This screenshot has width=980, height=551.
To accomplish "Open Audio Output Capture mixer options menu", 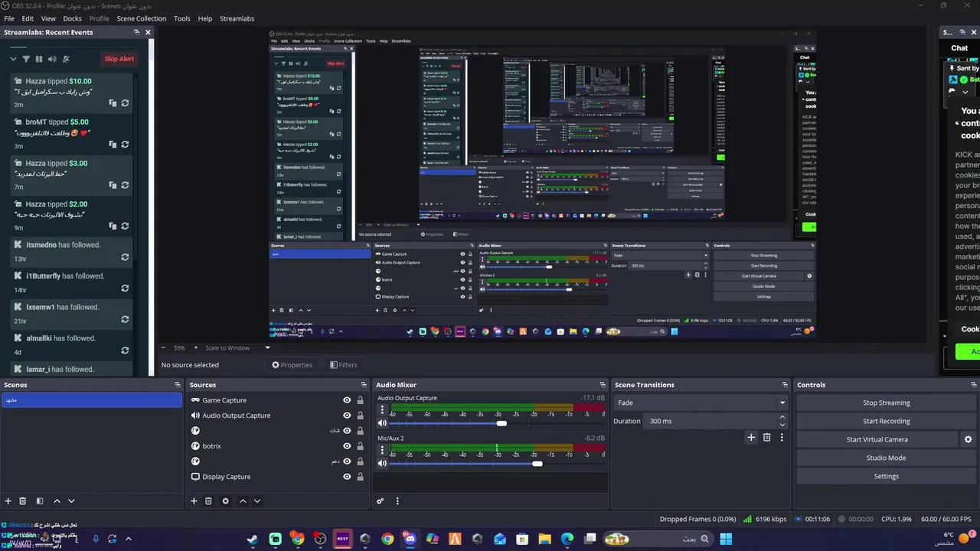I will tap(382, 410).
